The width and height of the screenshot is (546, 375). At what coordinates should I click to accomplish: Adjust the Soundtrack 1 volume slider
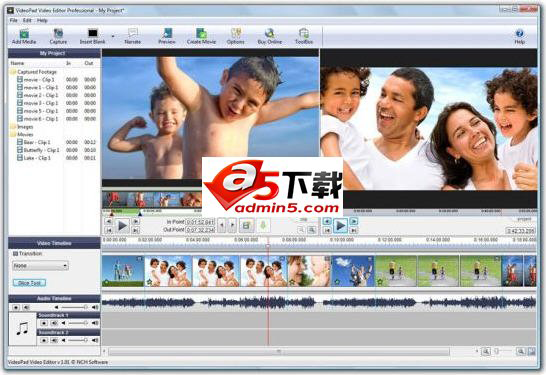tap(77, 323)
